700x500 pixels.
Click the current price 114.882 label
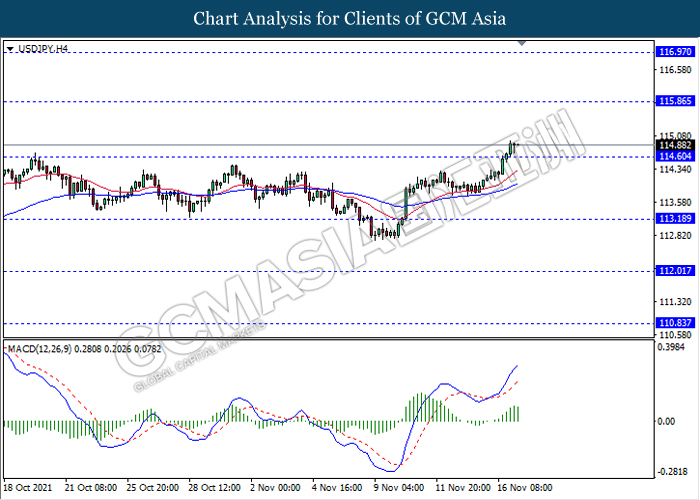(675, 145)
